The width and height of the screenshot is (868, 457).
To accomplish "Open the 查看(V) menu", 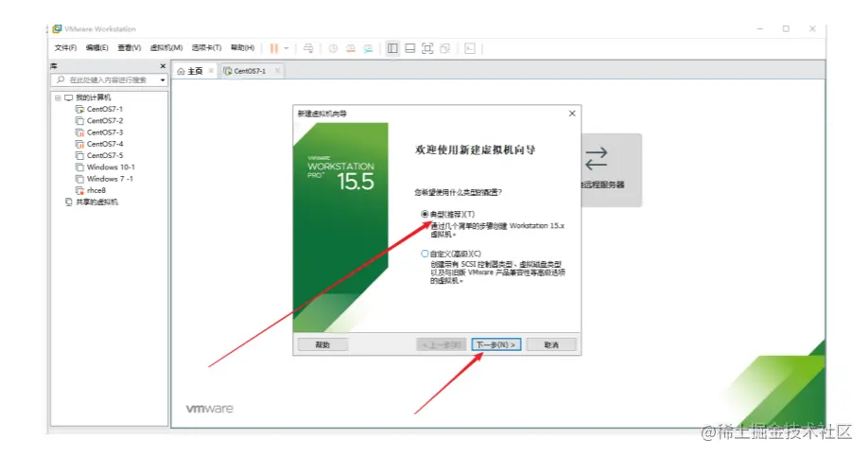I will 129,47.
